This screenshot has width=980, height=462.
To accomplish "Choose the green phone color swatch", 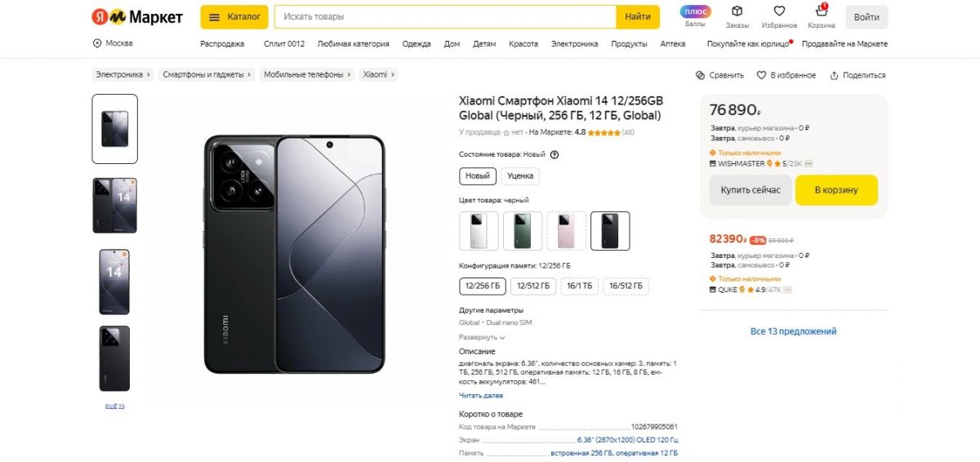I will tap(523, 231).
